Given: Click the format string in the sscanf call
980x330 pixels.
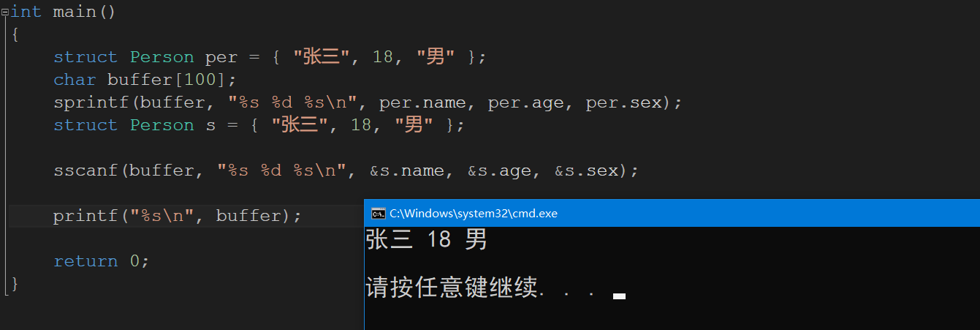Looking at the screenshot, I should [x=281, y=170].
